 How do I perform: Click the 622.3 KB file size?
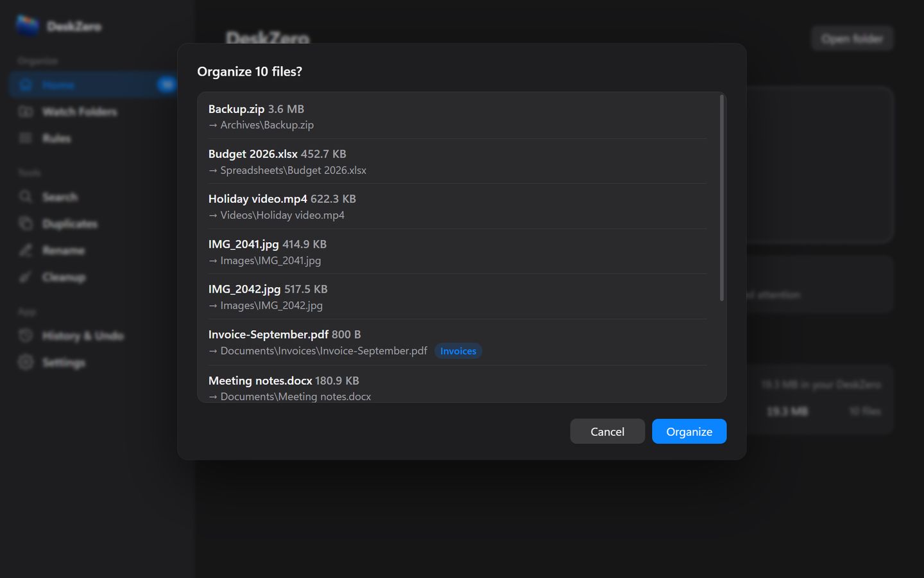(333, 198)
